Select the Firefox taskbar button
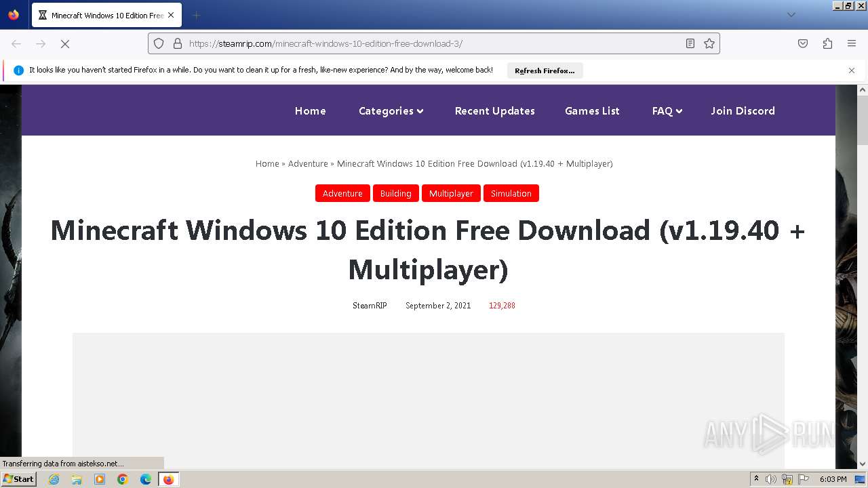The image size is (868, 488). pos(168,479)
